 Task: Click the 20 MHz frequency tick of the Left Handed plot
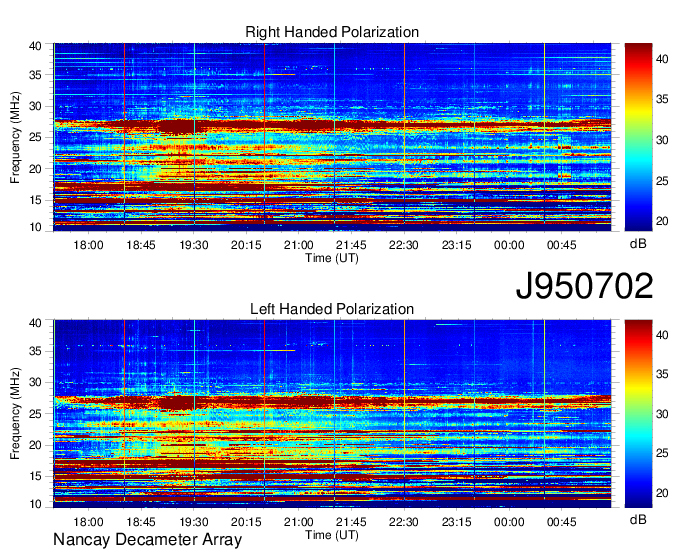[35, 445]
